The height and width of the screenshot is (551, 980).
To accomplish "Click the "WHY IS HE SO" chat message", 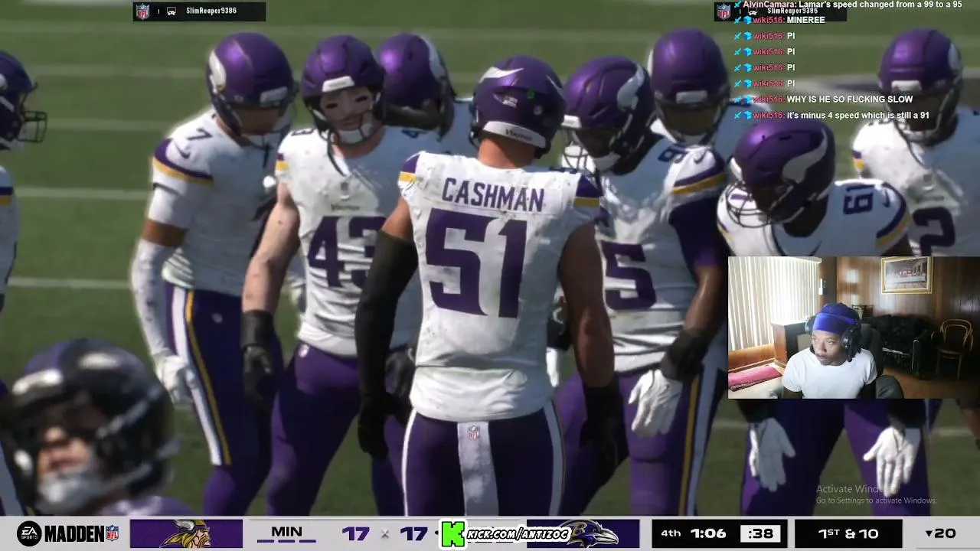I will pos(849,99).
